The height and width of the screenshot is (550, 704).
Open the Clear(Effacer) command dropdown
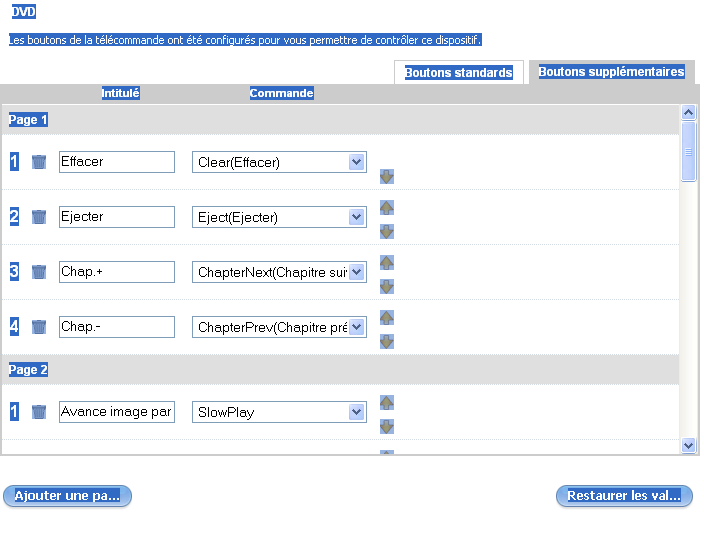[356, 162]
